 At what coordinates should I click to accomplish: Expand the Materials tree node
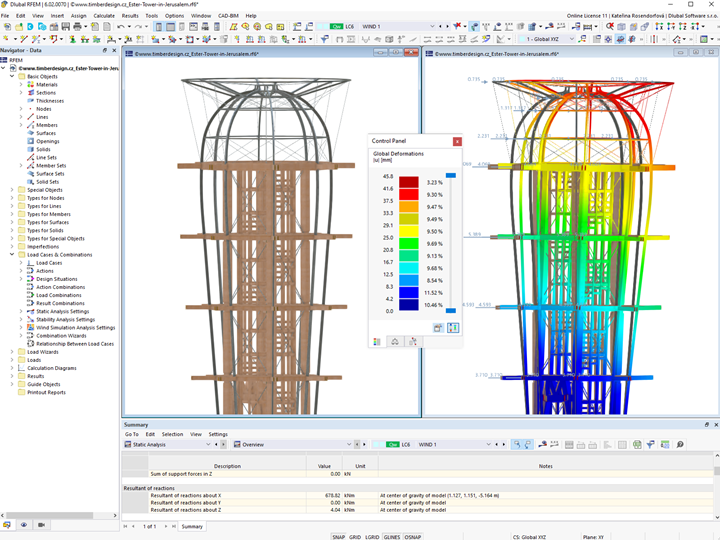click(x=21, y=85)
